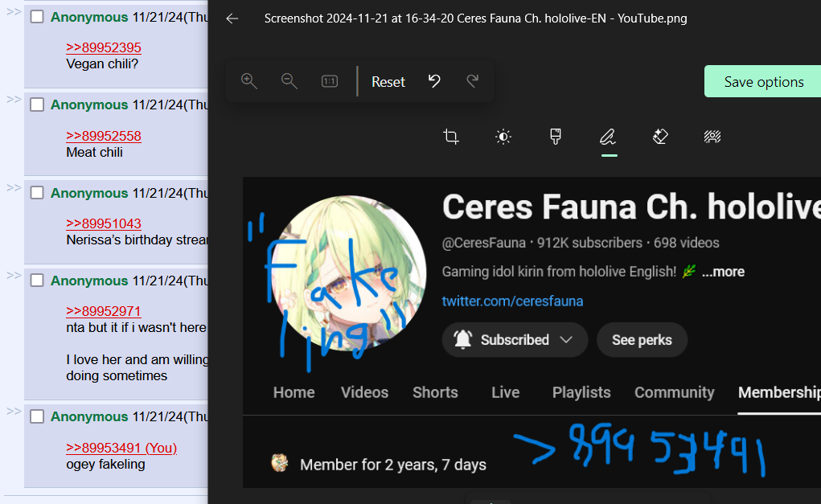The height and width of the screenshot is (504, 821).
Task: Open the Adjustment brightness tool
Action: (x=503, y=137)
